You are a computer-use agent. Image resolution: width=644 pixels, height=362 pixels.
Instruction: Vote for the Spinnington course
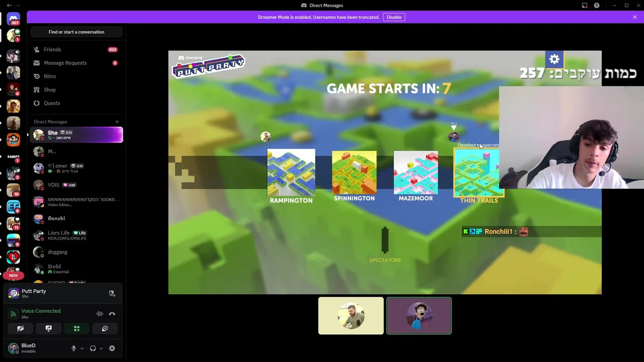tap(354, 176)
